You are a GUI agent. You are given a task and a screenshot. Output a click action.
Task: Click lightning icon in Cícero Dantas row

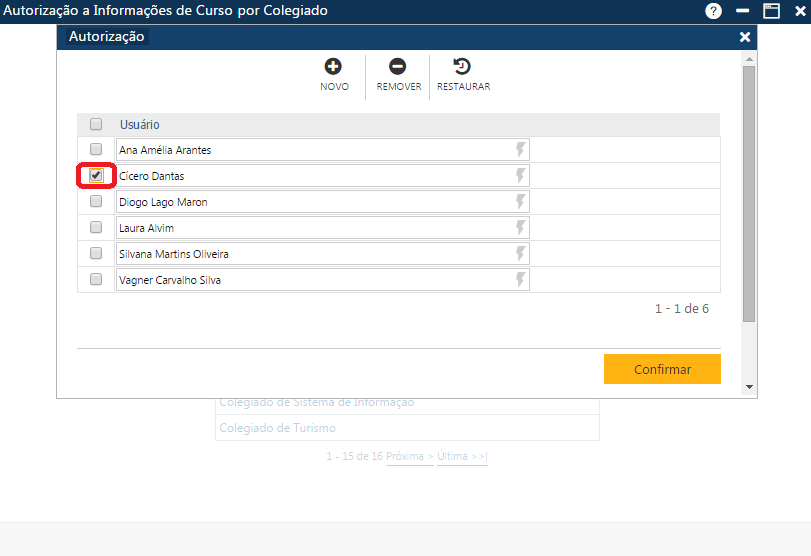click(x=520, y=176)
